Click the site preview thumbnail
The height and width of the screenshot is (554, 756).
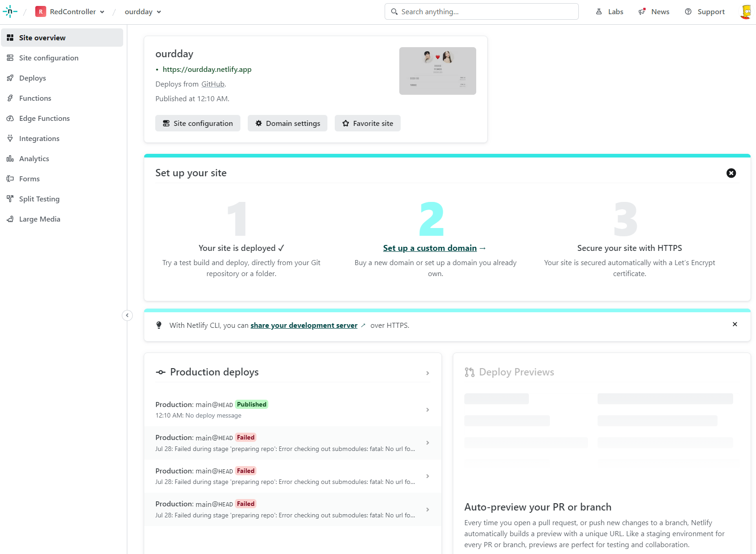pos(438,71)
